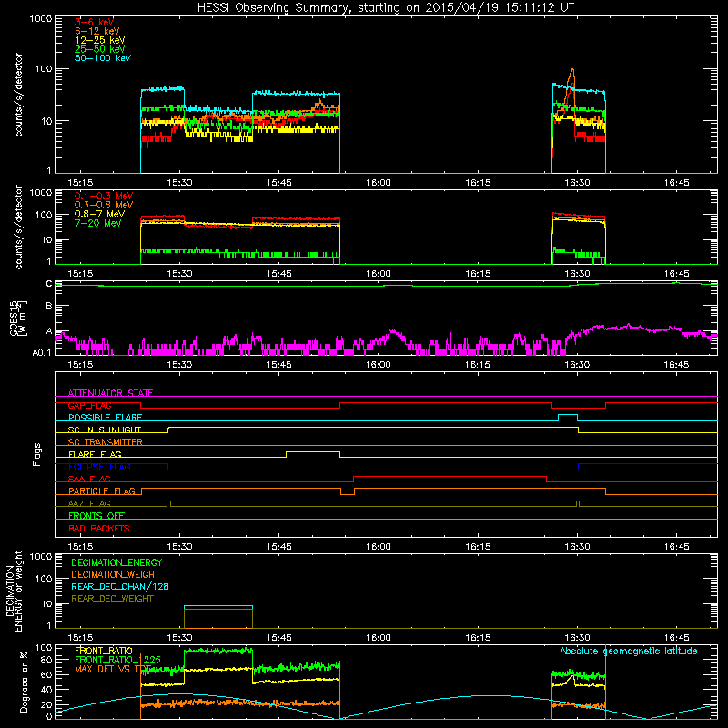Select the AAZ_FLAG label
728x728 pixels.
[89, 503]
